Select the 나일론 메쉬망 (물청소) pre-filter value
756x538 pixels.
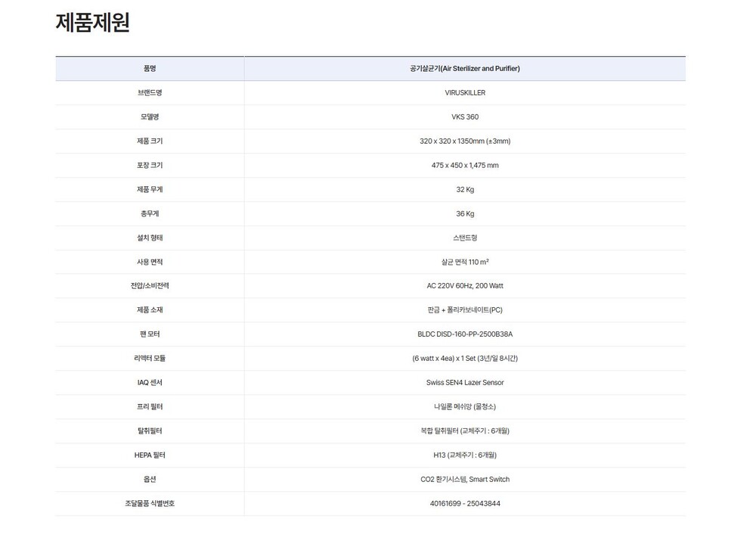click(x=464, y=406)
